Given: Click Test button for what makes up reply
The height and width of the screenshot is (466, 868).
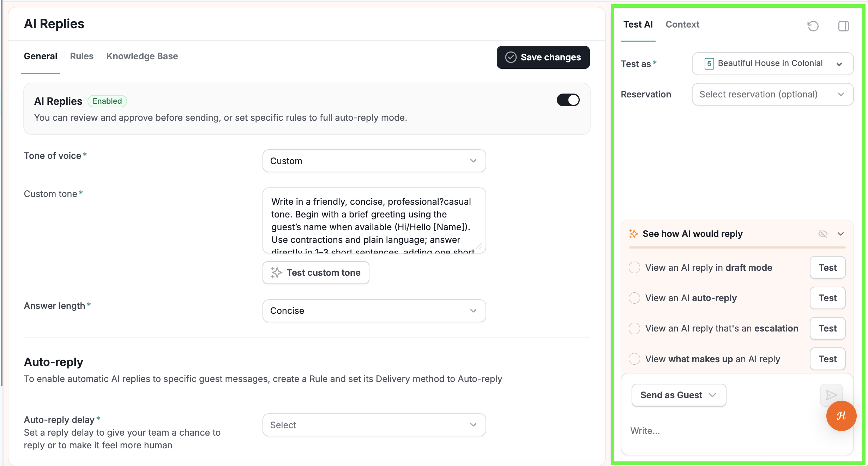Looking at the screenshot, I should (x=828, y=359).
